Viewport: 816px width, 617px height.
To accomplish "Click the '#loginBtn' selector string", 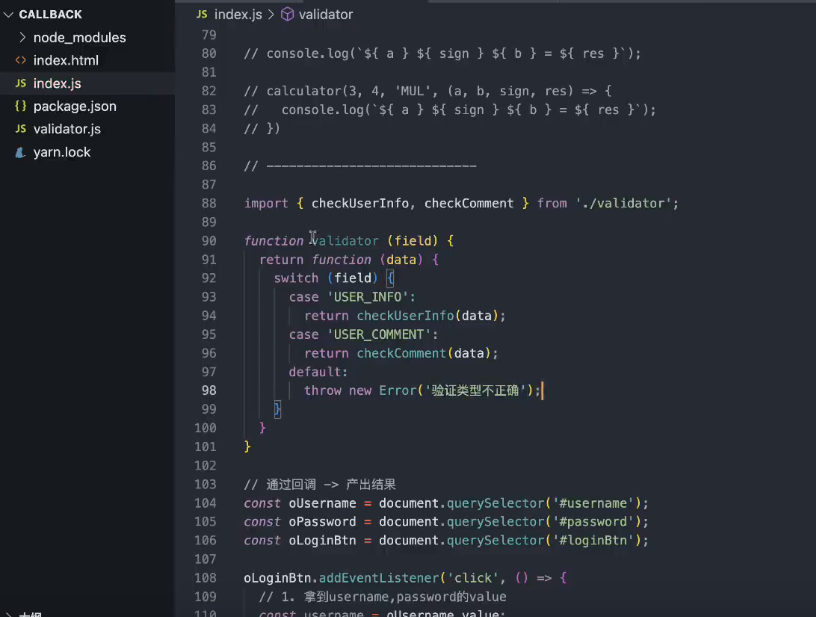I will tap(593, 541).
